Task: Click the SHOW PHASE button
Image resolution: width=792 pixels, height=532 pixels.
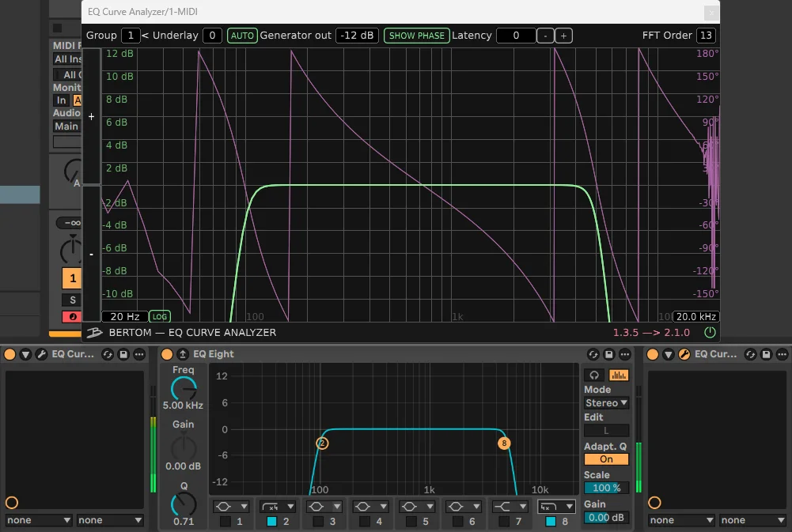Action: click(416, 36)
